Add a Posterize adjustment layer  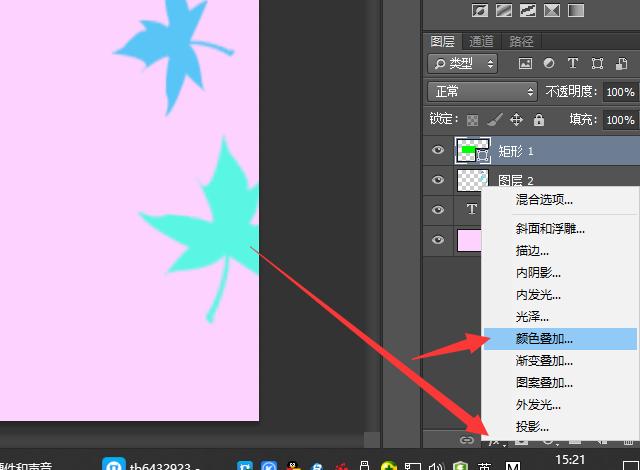pos(504,10)
